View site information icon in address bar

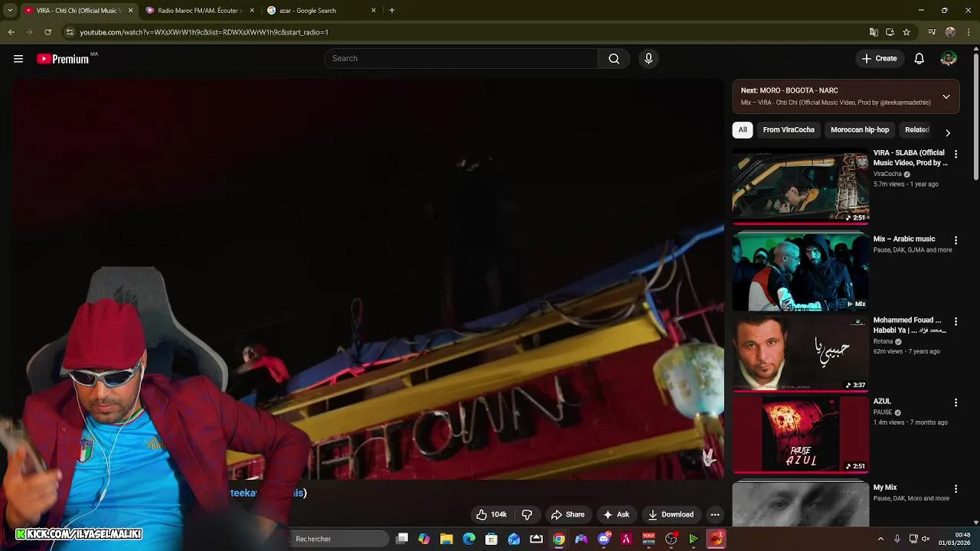pos(70,32)
